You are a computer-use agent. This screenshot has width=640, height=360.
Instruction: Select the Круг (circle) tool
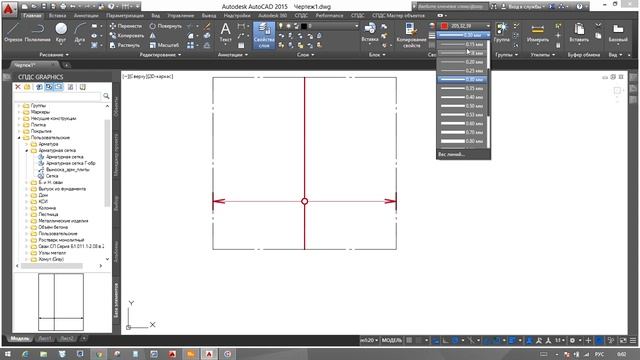(61, 32)
